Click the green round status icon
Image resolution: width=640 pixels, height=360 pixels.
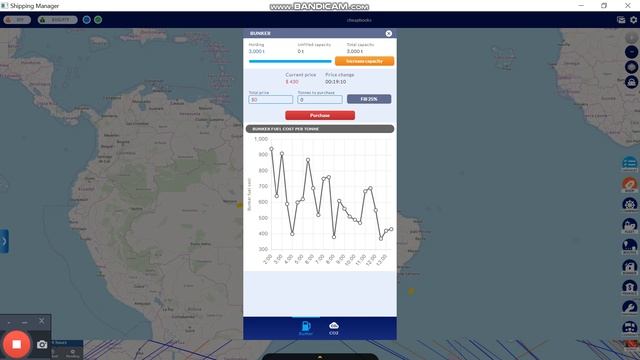98,20
